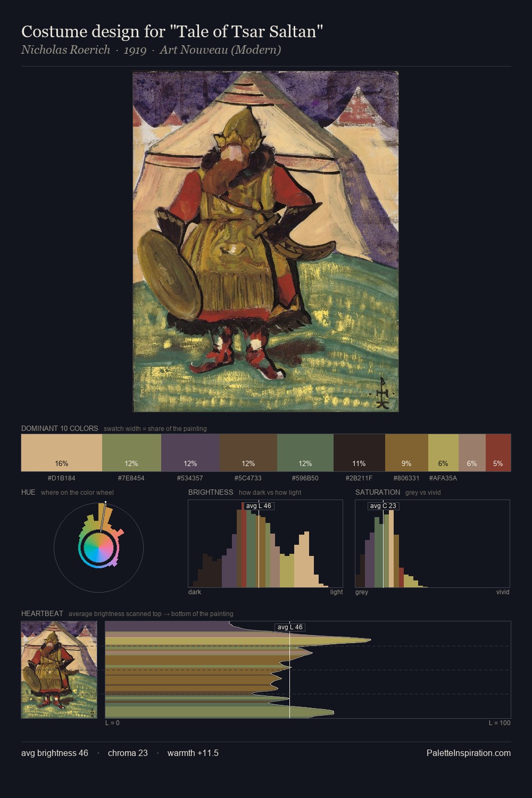Image resolution: width=532 pixels, height=798 pixels.
Task: Click the DOMINANT 10 COLORS heading
Action: coord(60,428)
